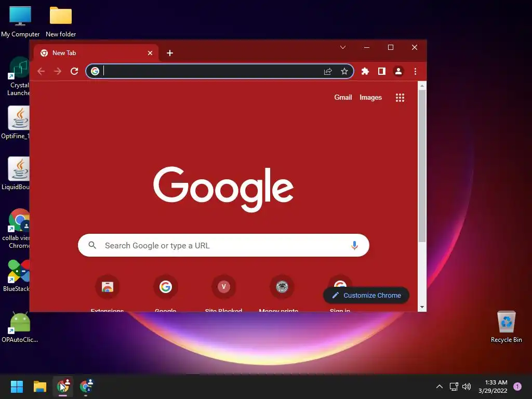Viewport: 532px width, 399px height.
Task: Go back using the Chrome back arrow
Action: 41,71
